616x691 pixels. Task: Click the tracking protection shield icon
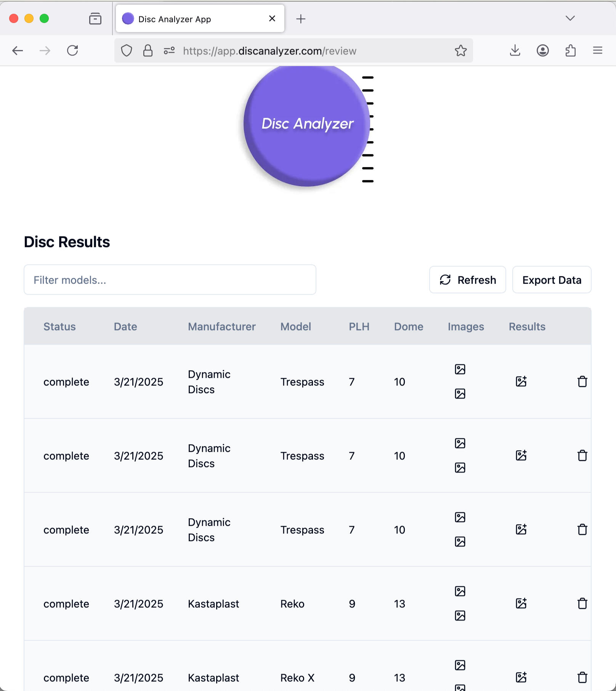[126, 50]
